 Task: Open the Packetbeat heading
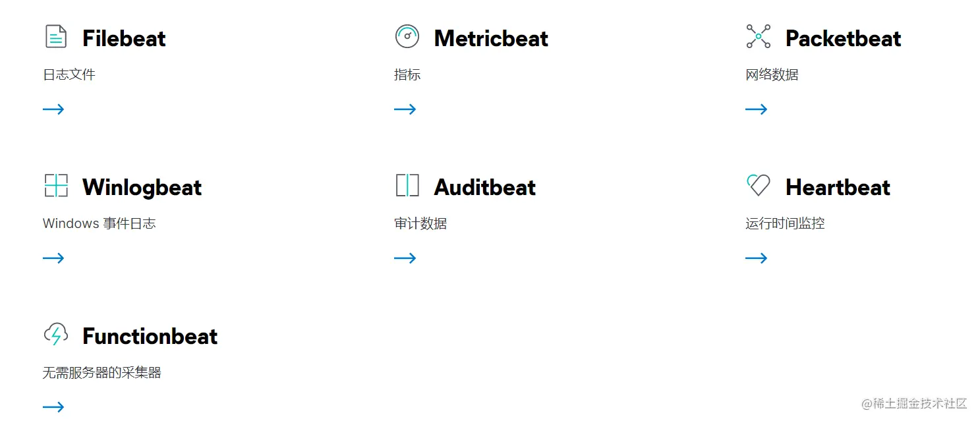pyautogui.click(x=843, y=38)
